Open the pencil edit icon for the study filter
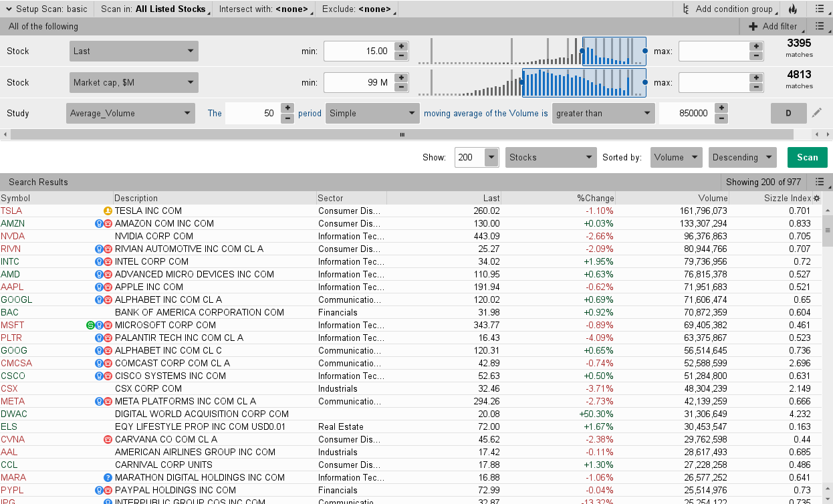 pos(817,113)
